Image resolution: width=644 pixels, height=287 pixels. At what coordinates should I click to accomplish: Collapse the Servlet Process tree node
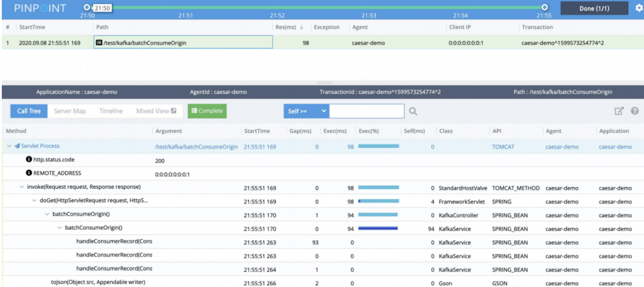click(x=9, y=147)
